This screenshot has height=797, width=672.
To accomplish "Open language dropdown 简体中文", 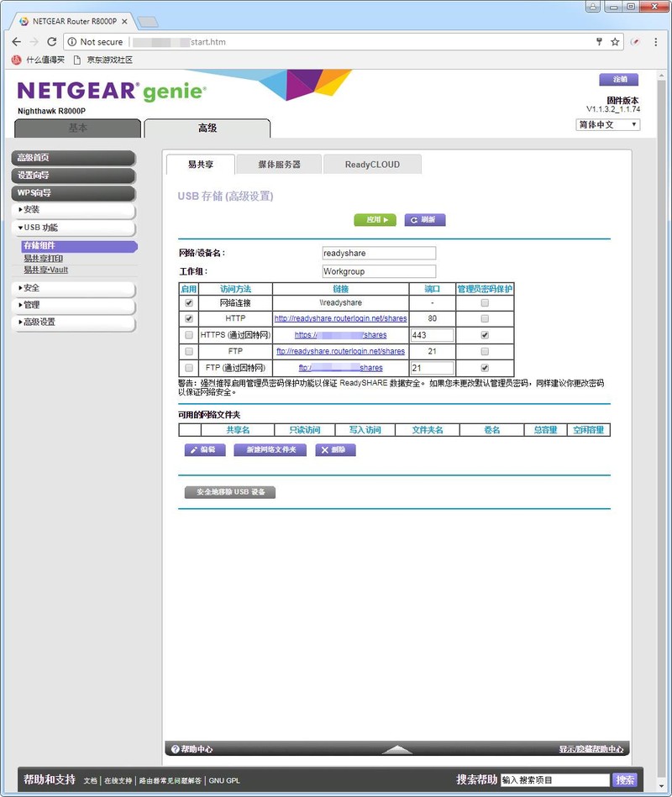I will click(608, 124).
